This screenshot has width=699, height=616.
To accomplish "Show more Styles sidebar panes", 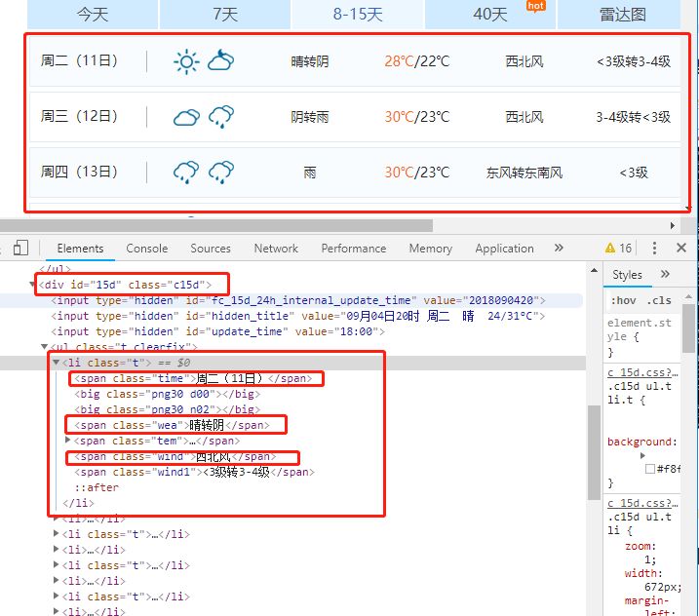I will point(665,274).
